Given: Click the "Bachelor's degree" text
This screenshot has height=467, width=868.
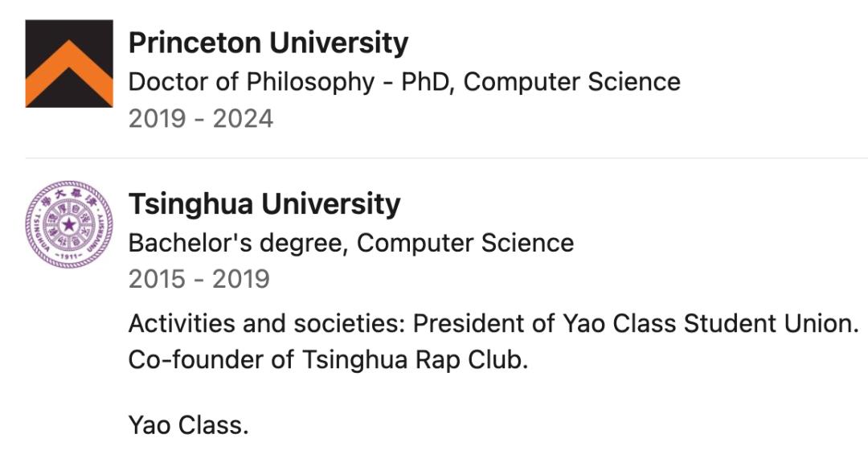Looking at the screenshot, I should (237, 242).
